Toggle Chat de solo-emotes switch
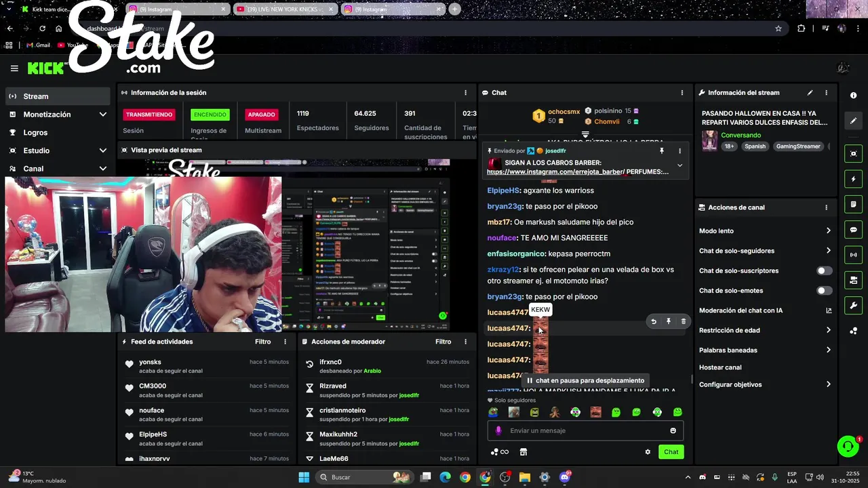Viewport: 868px width, 488px height. coord(824,290)
